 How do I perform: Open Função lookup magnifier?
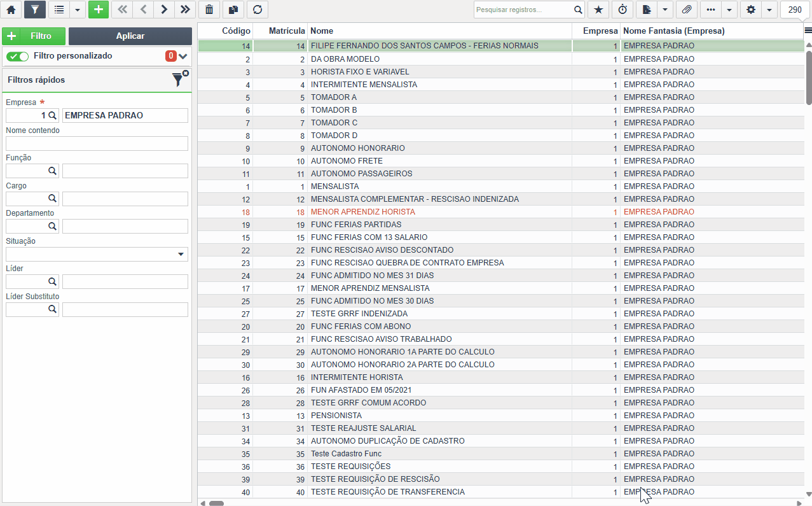point(53,171)
